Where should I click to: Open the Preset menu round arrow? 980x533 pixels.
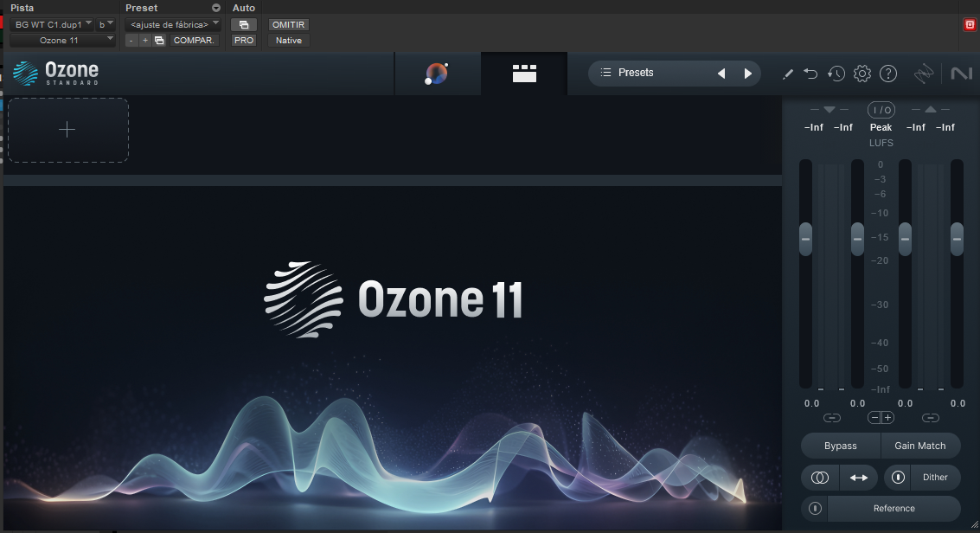[x=216, y=8]
